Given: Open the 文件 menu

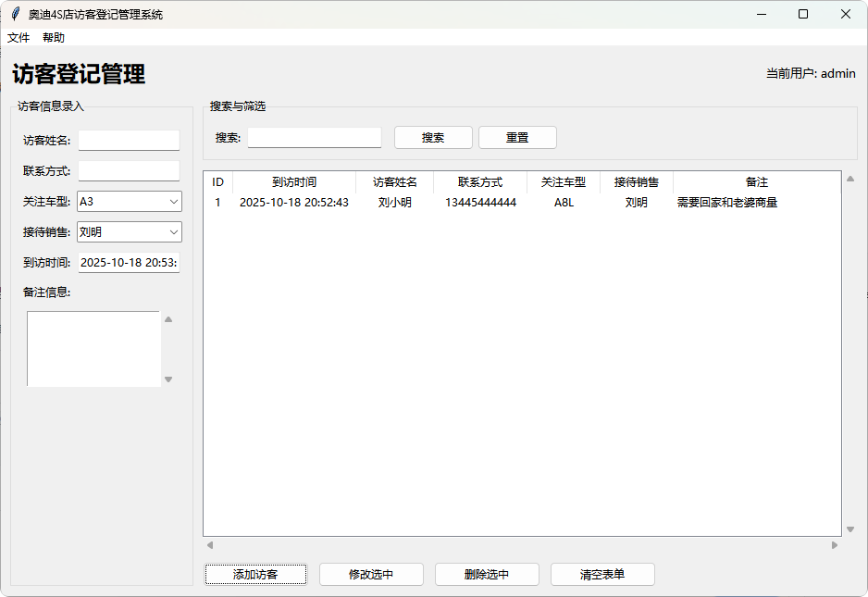Looking at the screenshot, I should point(19,36).
